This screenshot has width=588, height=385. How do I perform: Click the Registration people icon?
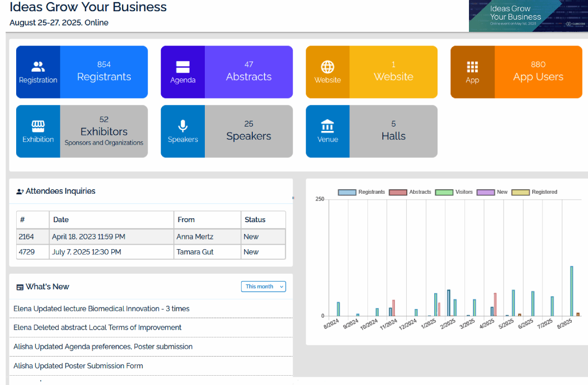pyautogui.click(x=38, y=67)
